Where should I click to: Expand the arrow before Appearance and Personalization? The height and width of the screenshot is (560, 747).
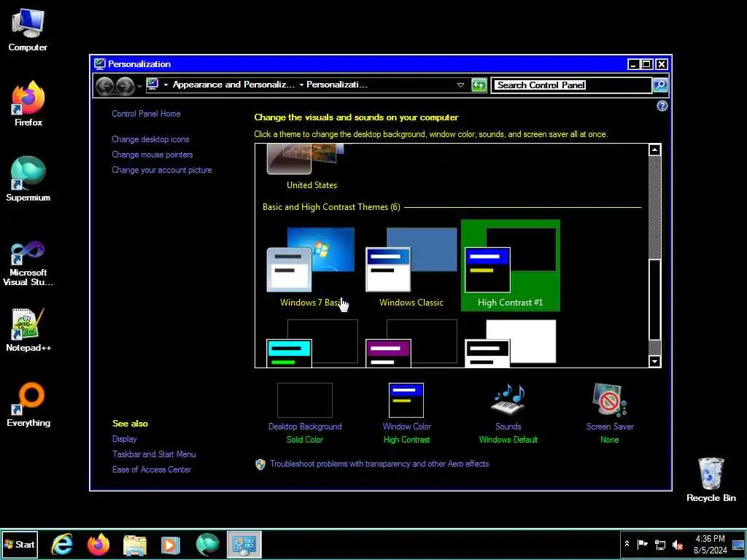tap(166, 85)
